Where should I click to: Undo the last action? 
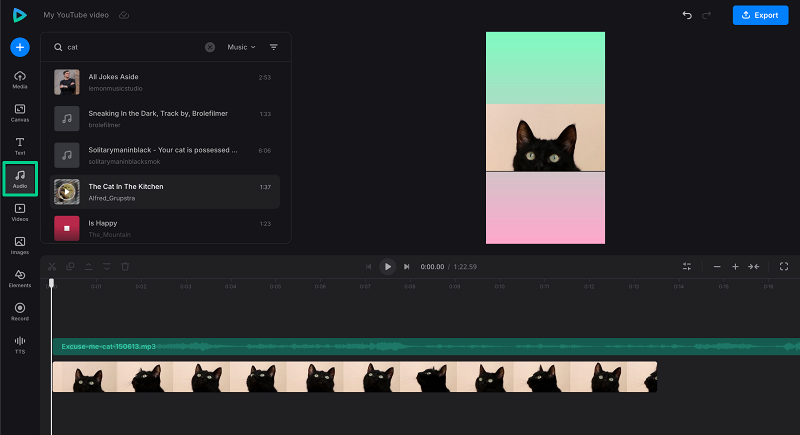687,15
